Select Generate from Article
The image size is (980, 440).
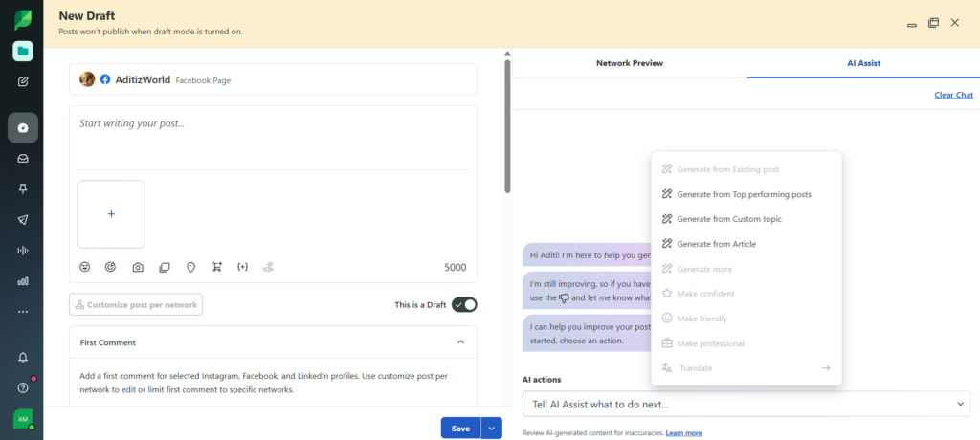point(746,244)
